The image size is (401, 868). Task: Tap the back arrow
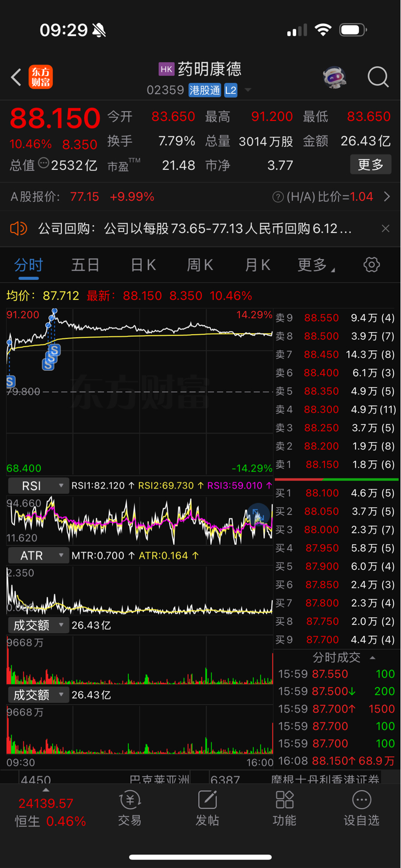pos(16,78)
